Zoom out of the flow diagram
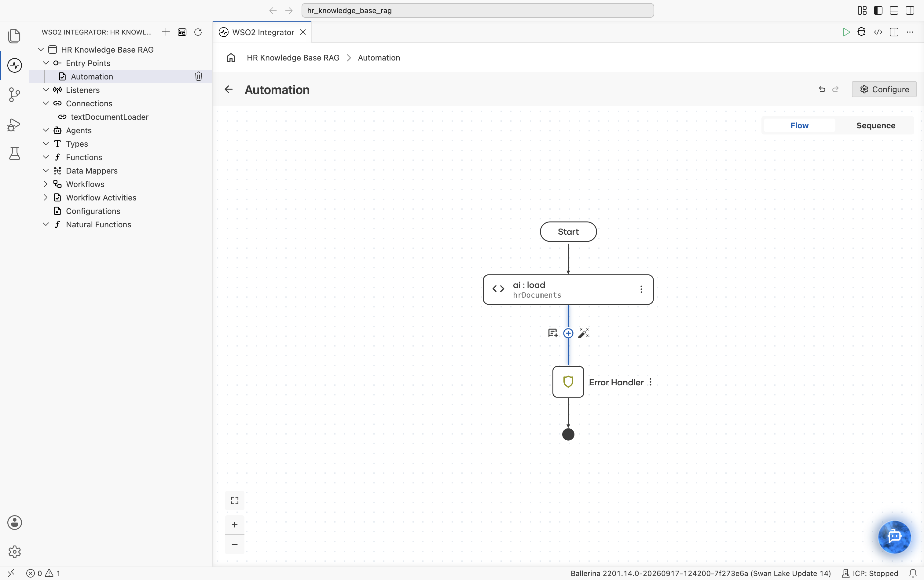 click(234, 544)
